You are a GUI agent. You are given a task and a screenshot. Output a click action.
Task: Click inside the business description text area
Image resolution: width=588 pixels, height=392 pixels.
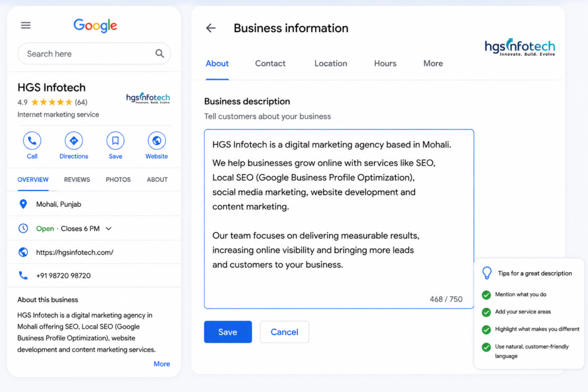click(x=339, y=219)
